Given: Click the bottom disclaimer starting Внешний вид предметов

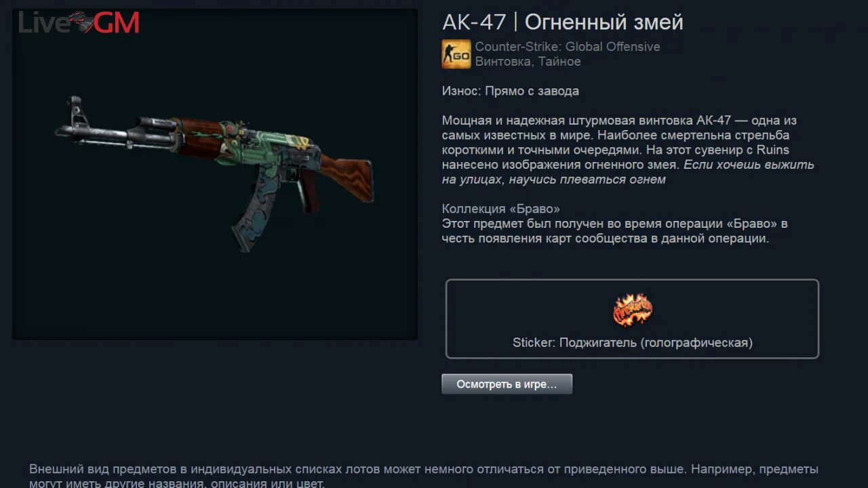Looking at the screenshot, I should (424, 476).
